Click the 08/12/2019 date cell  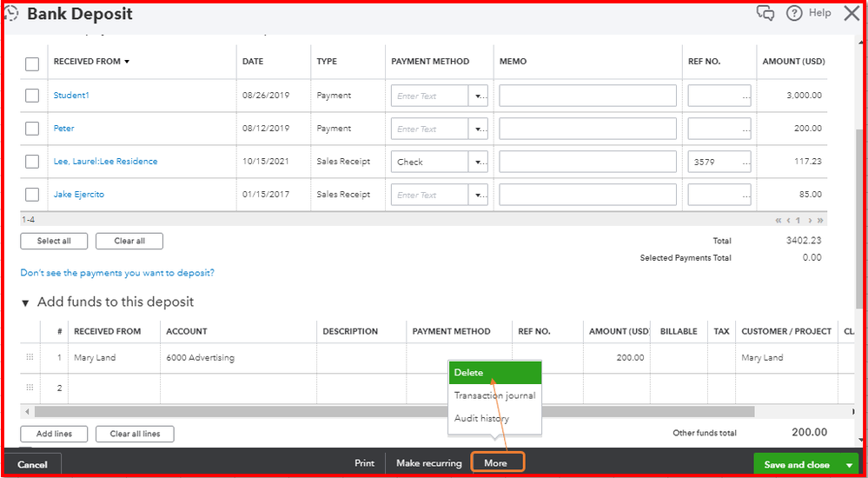point(266,129)
